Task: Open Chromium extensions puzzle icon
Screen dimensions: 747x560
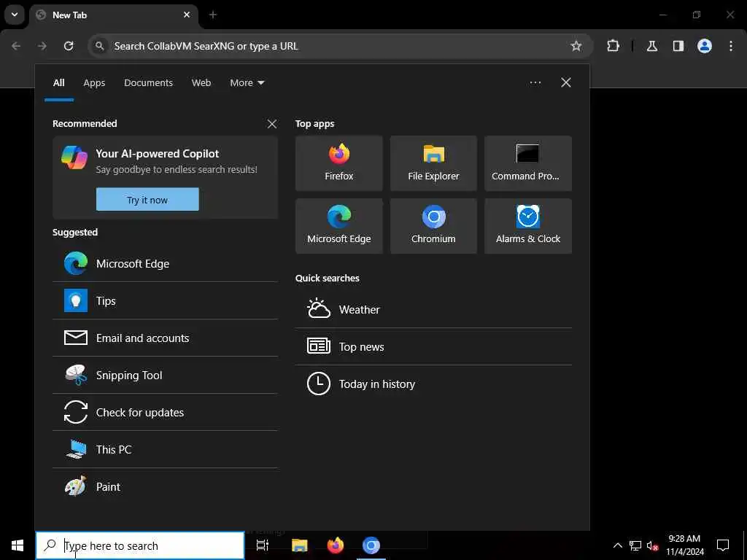Action: coord(613,46)
